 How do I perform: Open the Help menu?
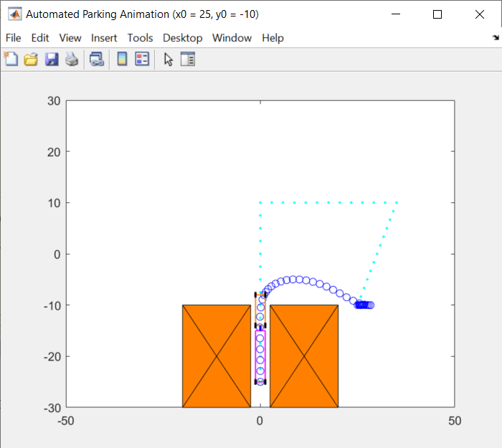click(x=273, y=38)
